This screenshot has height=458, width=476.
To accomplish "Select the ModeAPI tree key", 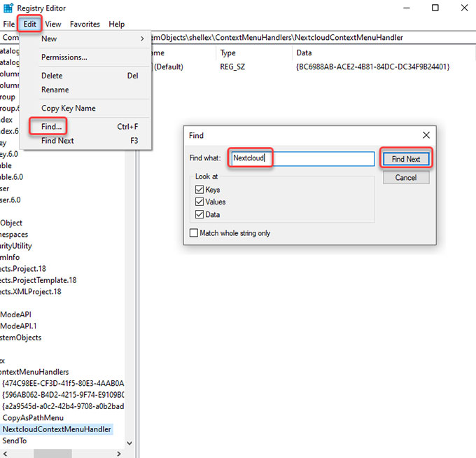I will point(15,314).
